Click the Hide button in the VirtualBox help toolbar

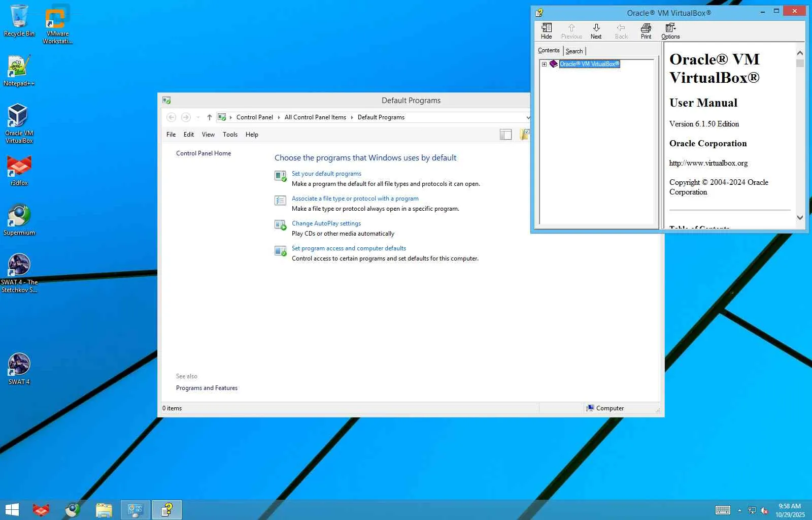pyautogui.click(x=546, y=31)
